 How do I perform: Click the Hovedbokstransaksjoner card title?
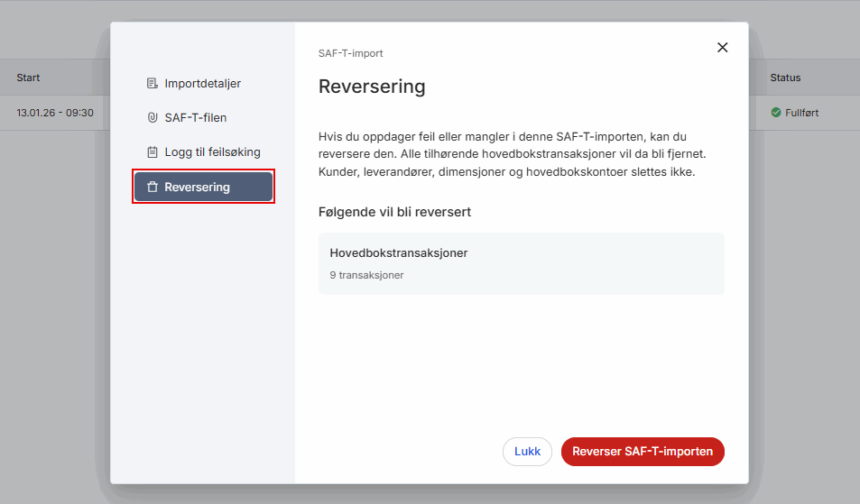pyautogui.click(x=398, y=253)
